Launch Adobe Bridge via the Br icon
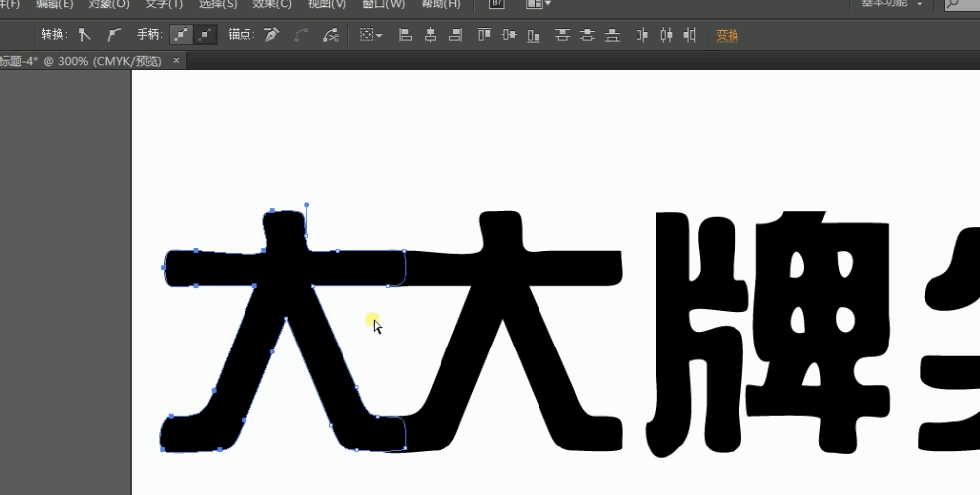The height and width of the screenshot is (495, 980). coord(496,4)
